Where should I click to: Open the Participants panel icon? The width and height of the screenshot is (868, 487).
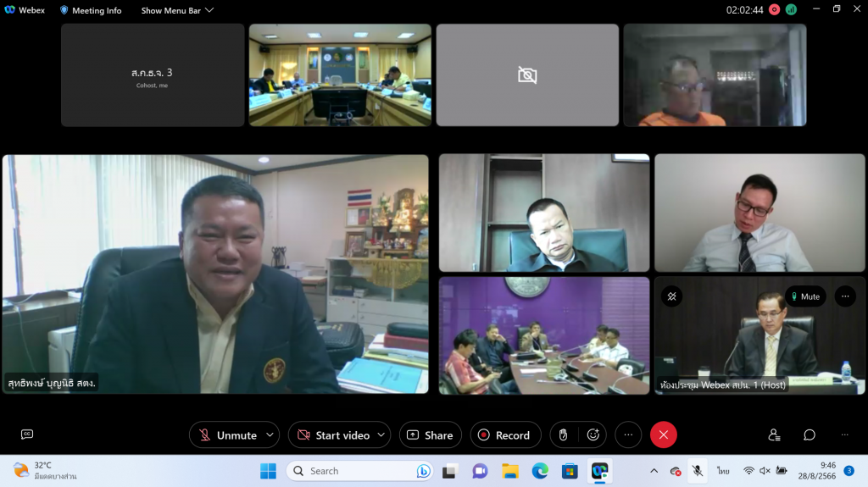coord(774,434)
